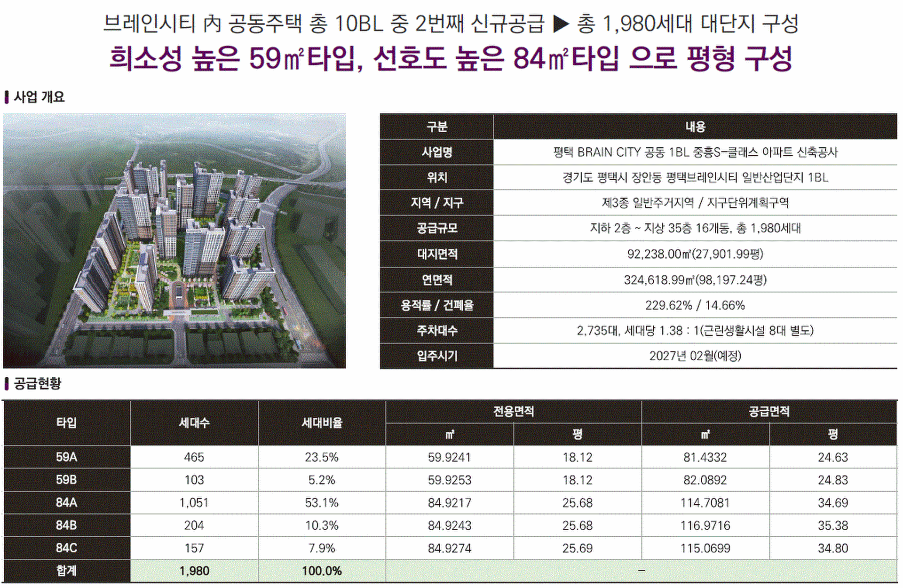Click the '내용' header cell
Image resolution: width=903 pixels, height=588 pixels.
click(695, 127)
